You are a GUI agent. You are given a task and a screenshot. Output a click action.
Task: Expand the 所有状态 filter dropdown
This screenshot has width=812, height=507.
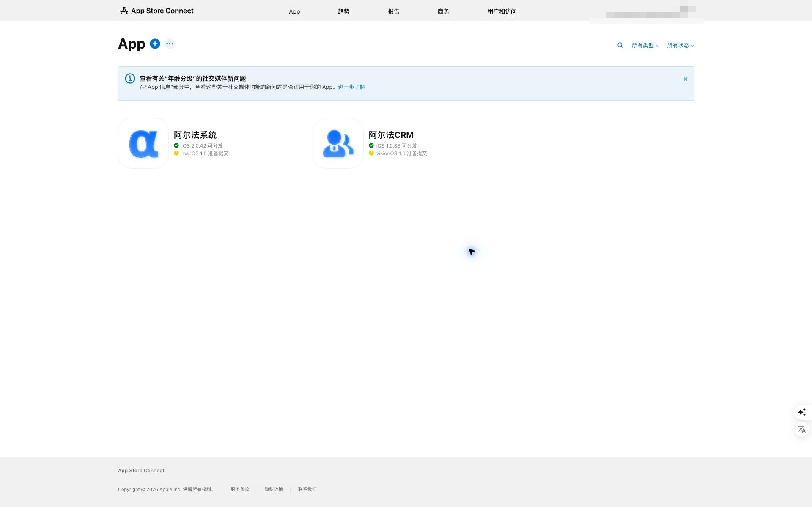coord(680,45)
